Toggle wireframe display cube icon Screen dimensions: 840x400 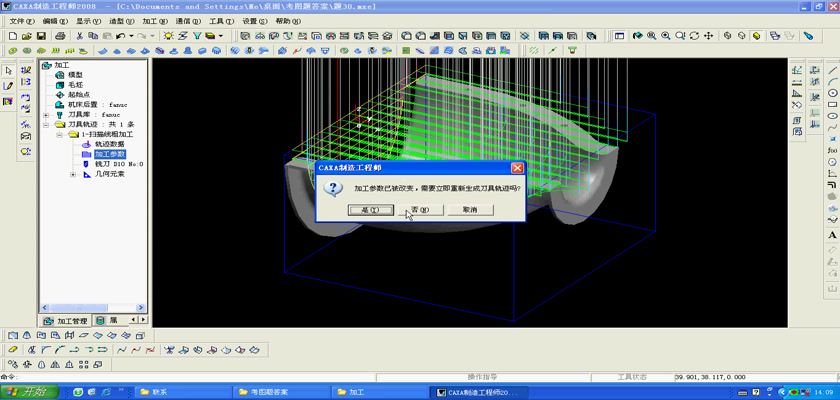727,36
